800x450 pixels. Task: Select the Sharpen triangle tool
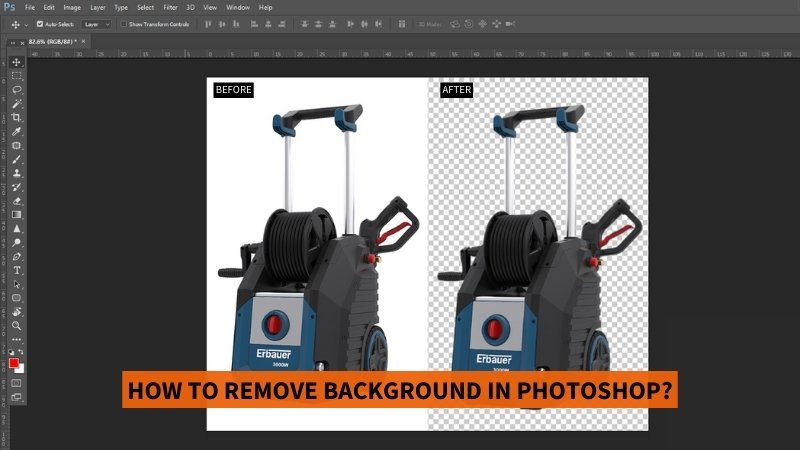(16, 229)
